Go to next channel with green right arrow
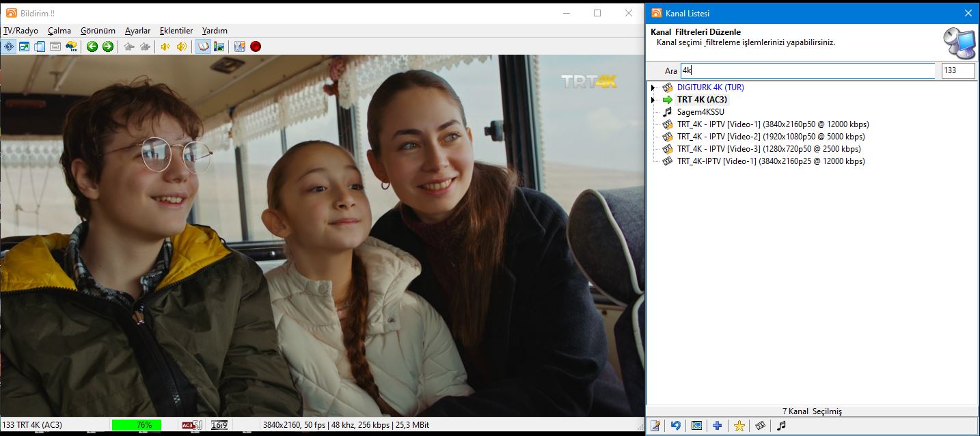 (108, 46)
